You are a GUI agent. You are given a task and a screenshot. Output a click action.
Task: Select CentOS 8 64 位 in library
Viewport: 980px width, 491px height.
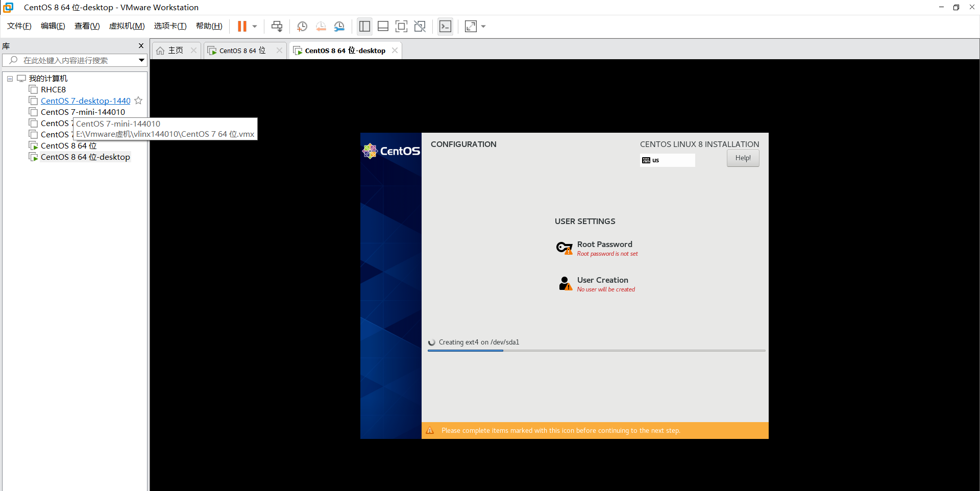click(68, 146)
